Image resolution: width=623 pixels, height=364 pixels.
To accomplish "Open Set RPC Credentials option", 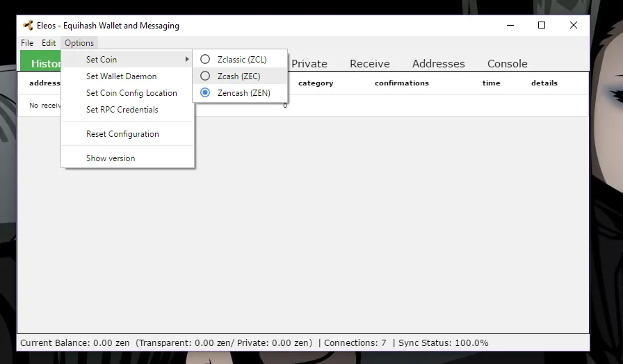I will [x=128, y=110].
